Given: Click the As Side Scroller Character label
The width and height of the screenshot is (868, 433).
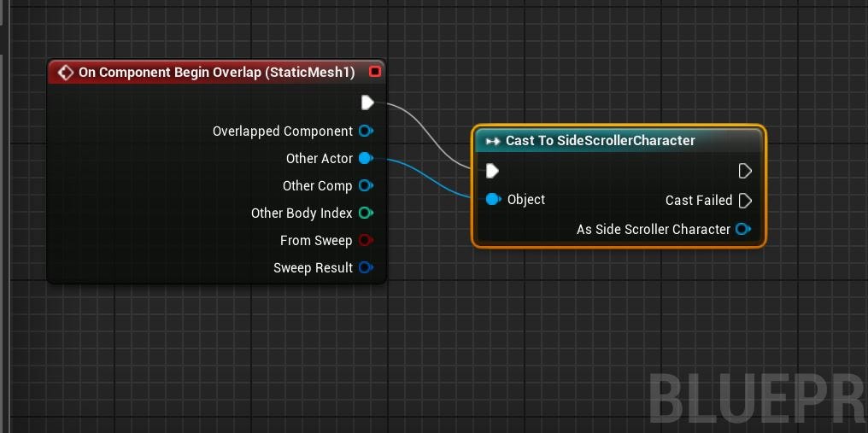Looking at the screenshot, I should pyautogui.click(x=654, y=229).
